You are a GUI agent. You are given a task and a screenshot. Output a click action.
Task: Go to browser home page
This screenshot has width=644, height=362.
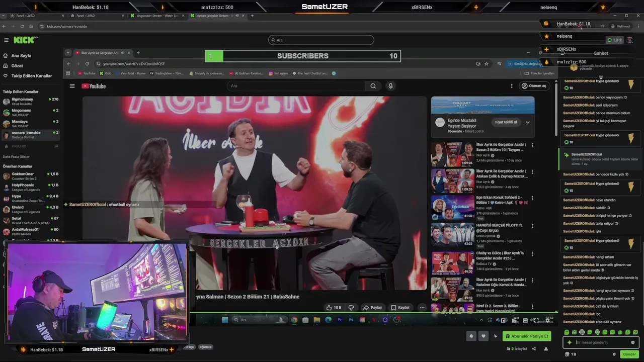[x=31, y=26]
